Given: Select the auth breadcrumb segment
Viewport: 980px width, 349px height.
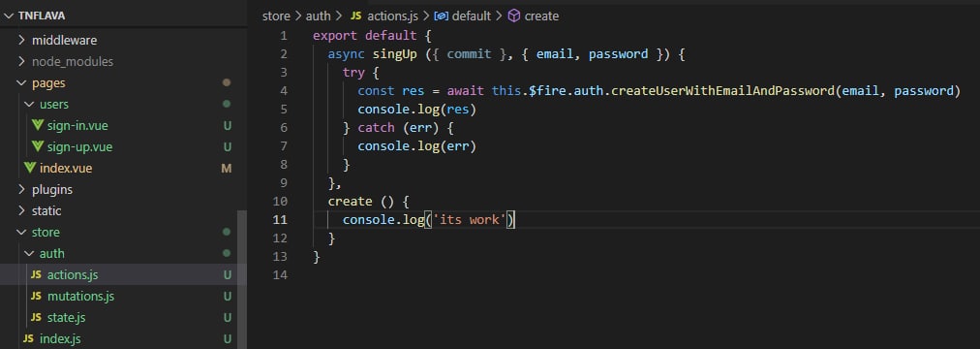Looking at the screenshot, I should pyautogui.click(x=319, y=16).
